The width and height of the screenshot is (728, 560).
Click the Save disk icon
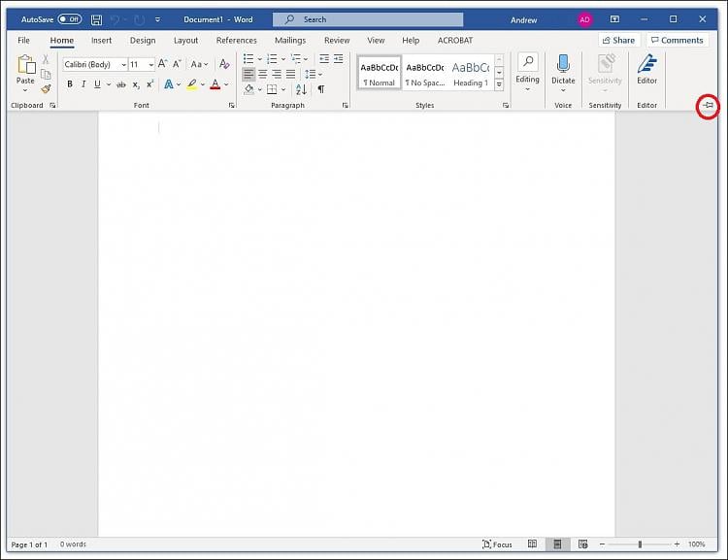point(96,19)
